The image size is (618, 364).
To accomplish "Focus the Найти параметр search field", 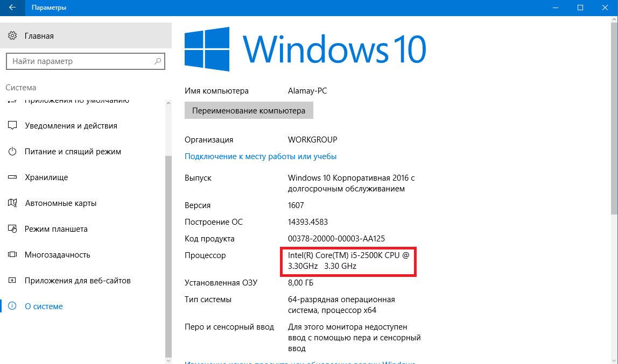I will click(86, 61).
